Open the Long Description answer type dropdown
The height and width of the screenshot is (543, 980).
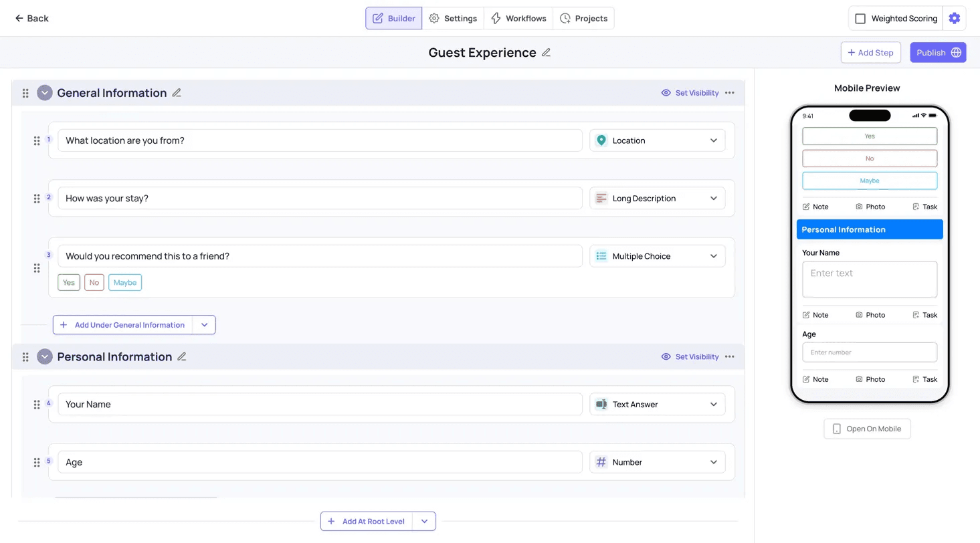tap(657, 199)
